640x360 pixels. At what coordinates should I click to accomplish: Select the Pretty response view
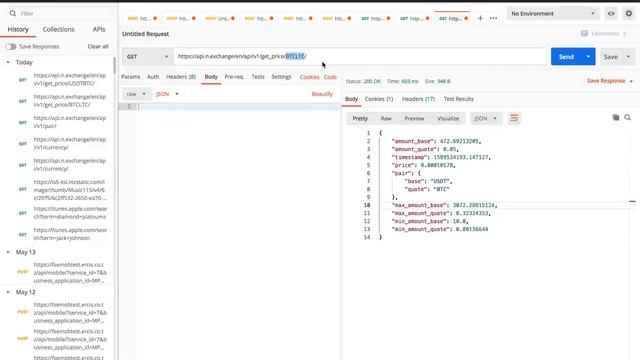point(360,118)
